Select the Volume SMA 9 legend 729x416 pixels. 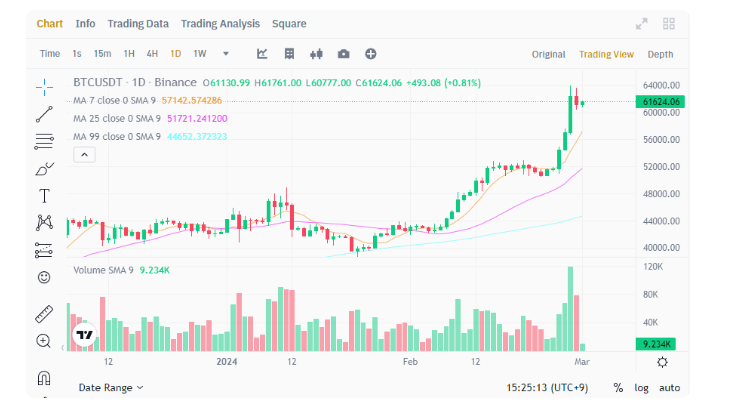[x=103, y=270]
